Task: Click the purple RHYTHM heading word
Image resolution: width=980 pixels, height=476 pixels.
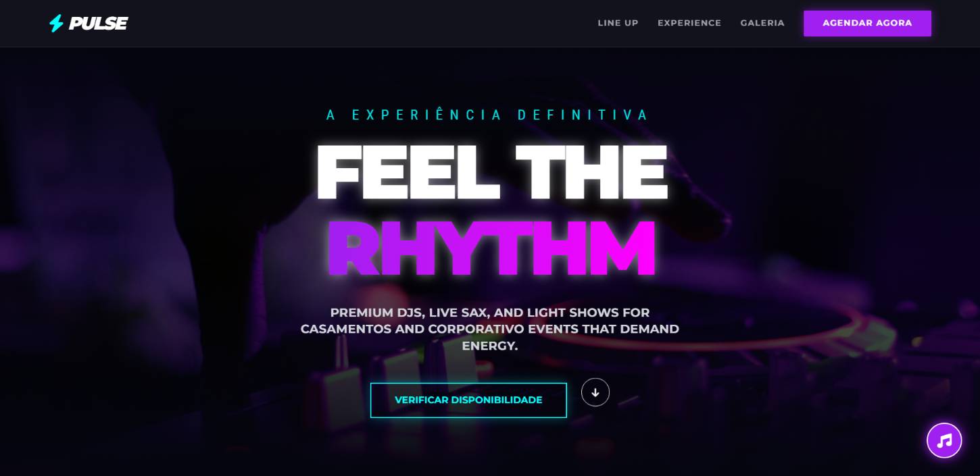Action: point(491,248)
